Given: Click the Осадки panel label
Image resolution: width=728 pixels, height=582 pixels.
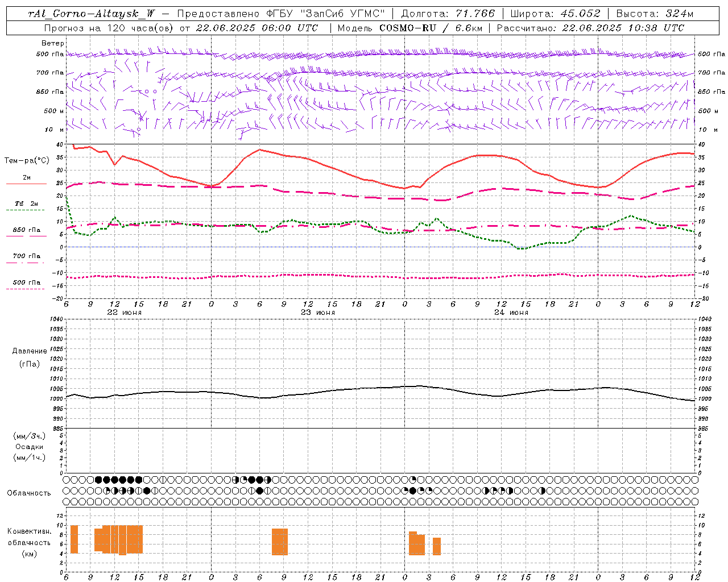Looking at the screenshot, I should [x=30, y=447].
